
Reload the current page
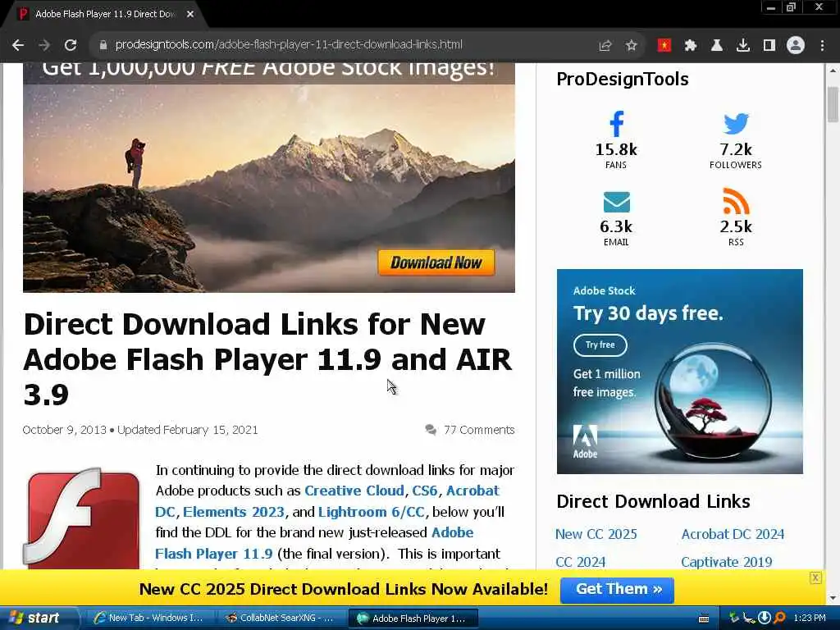pyautogui.click(x=71, y=46)
